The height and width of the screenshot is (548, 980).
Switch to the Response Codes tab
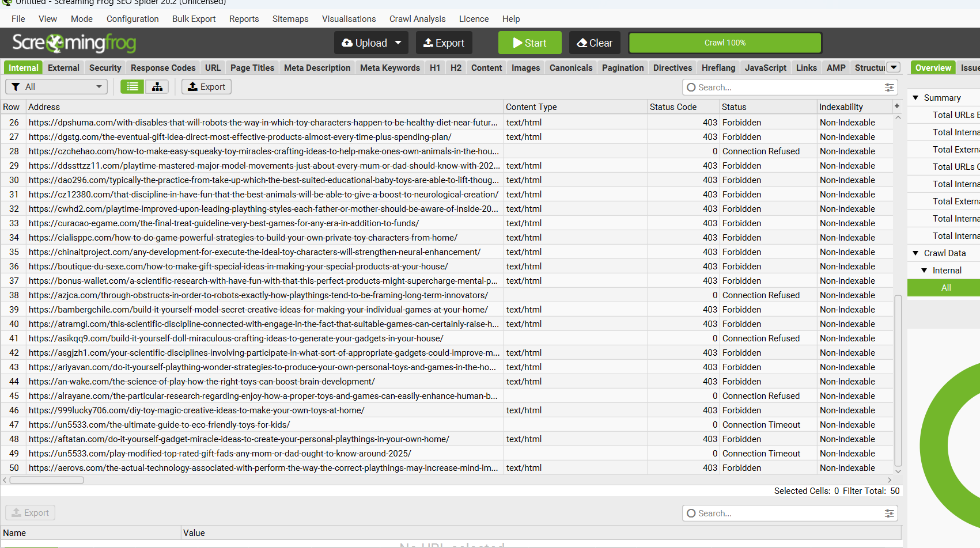163,68
